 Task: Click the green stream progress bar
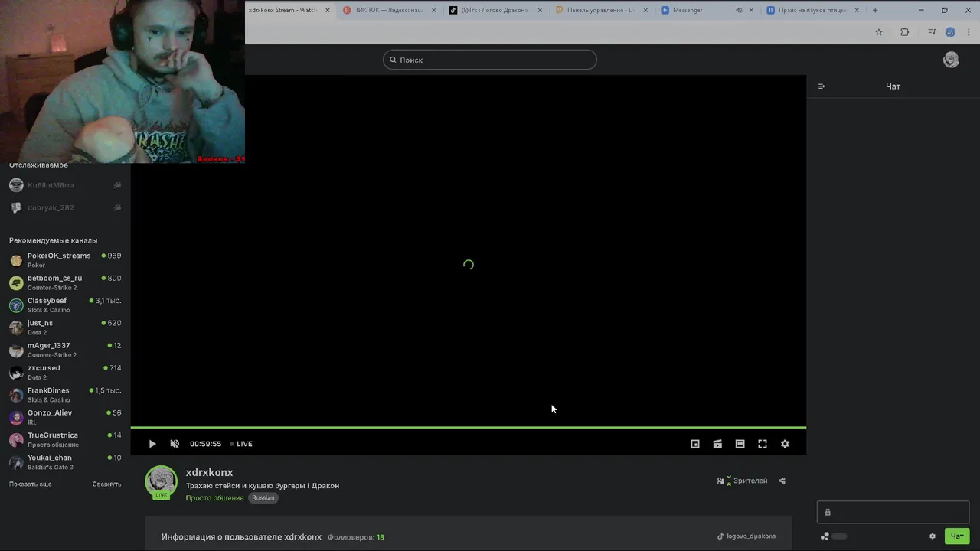[x=468, y=427]
